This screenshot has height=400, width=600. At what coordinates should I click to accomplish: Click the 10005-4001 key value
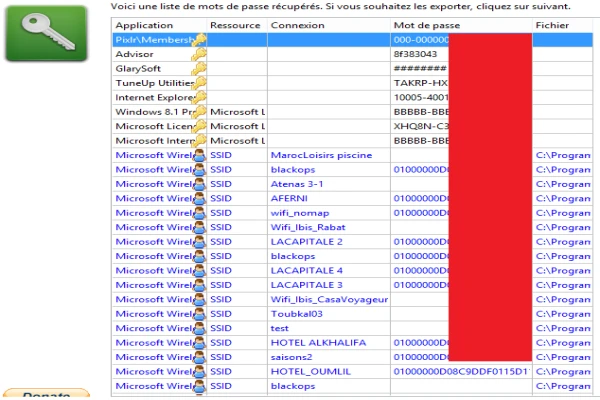click(x=421, y=98)
